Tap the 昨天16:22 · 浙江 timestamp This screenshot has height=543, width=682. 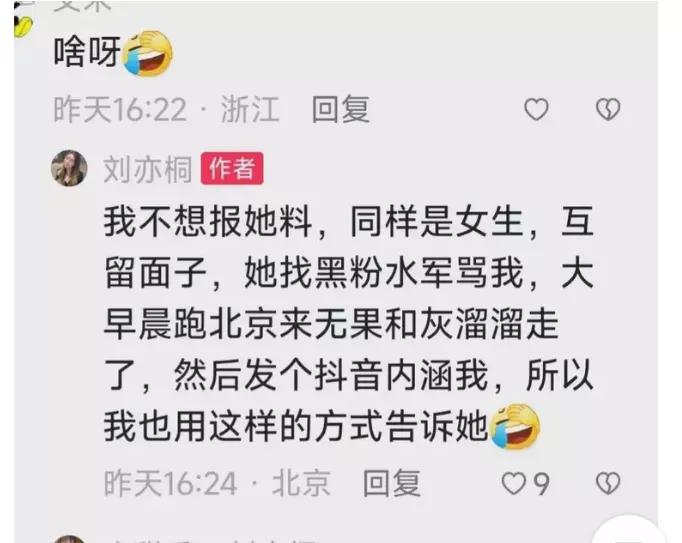pyautogui.click(x=167, y=109)
